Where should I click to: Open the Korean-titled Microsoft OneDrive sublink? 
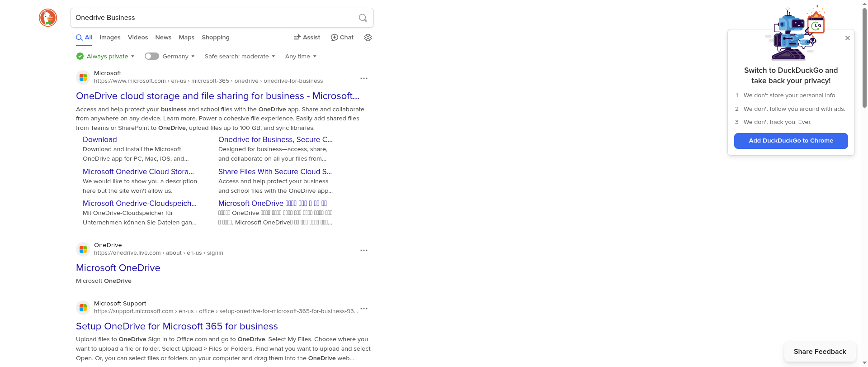click(x=273, y=203)
